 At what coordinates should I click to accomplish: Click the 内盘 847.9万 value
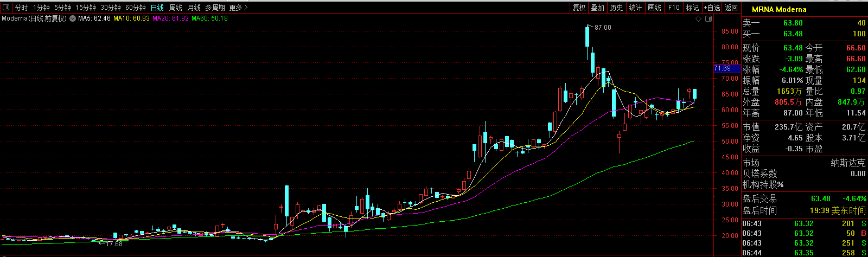(852, 102)
